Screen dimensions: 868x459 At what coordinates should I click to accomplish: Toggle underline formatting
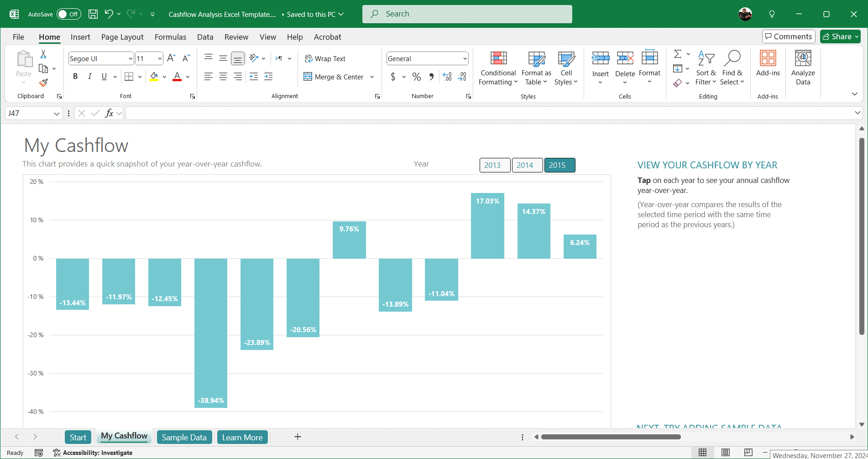104,76
